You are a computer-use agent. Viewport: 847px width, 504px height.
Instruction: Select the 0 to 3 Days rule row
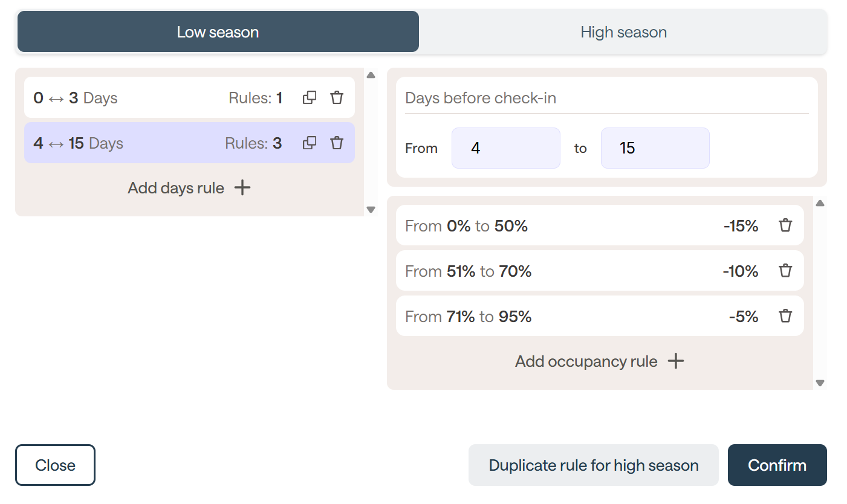(151, 98)
